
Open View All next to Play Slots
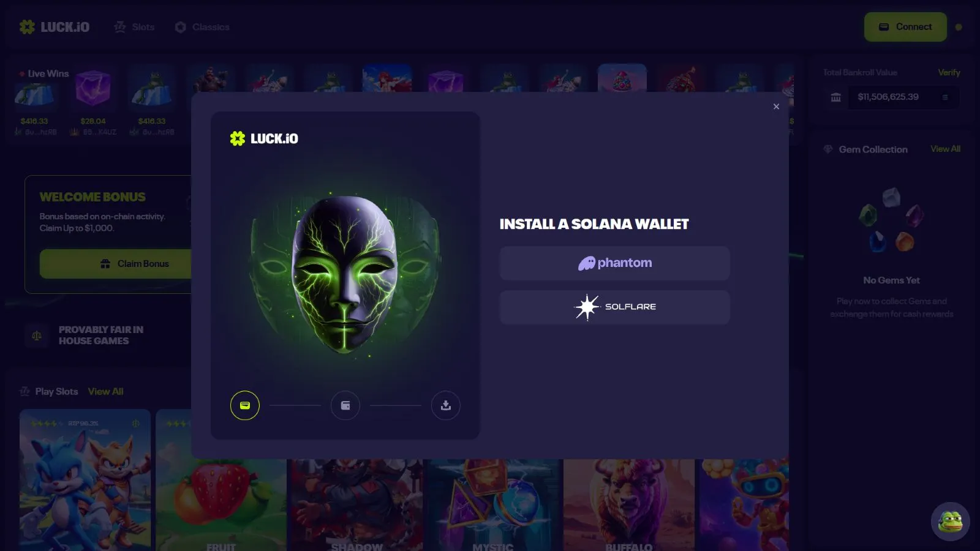pyautogui.click(x=105, y=391)
